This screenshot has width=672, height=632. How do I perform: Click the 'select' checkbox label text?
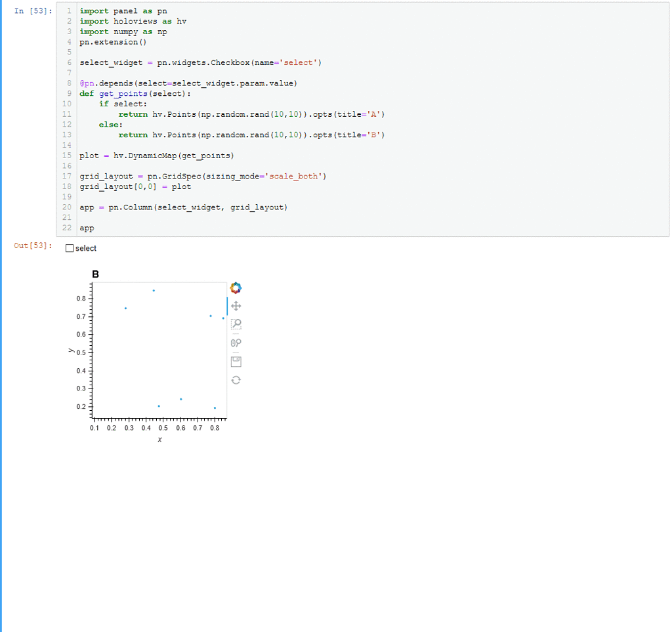(x=86, y=248)
